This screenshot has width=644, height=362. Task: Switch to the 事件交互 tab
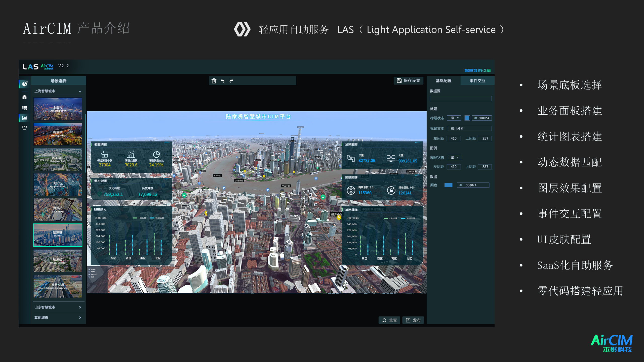coord(477,81)
